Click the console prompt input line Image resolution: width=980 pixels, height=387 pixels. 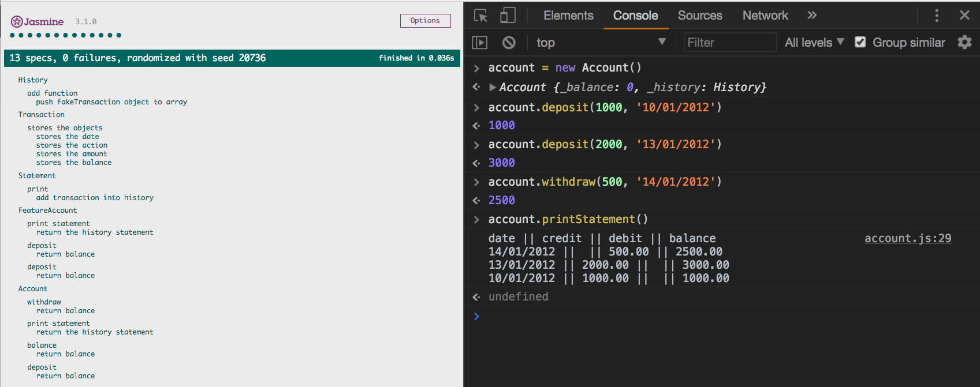[722, 316]
